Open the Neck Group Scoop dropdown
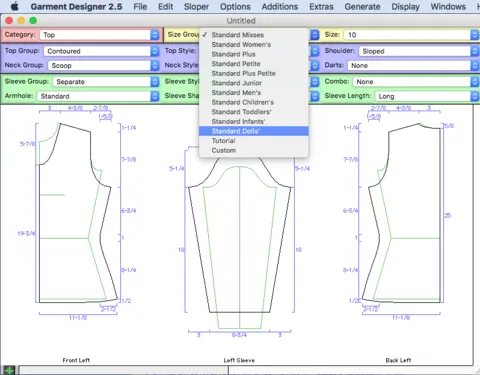Screen dimensions: 480x375 click(103, 65)
